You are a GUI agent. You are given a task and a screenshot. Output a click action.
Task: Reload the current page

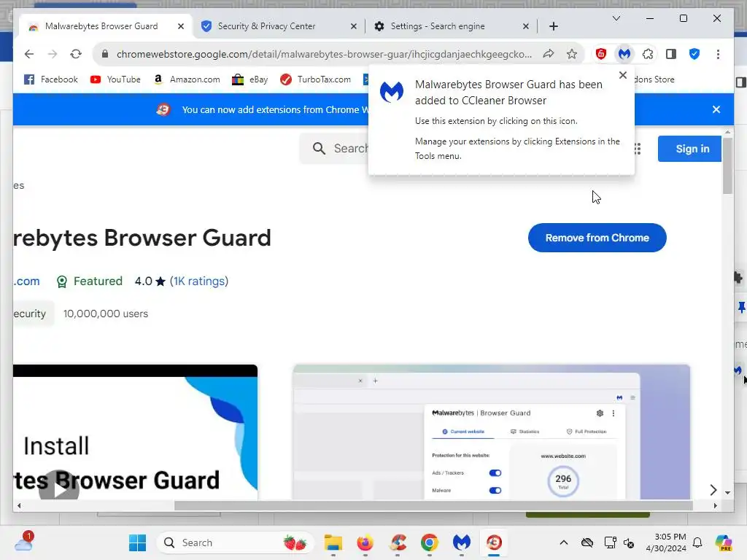76,54
